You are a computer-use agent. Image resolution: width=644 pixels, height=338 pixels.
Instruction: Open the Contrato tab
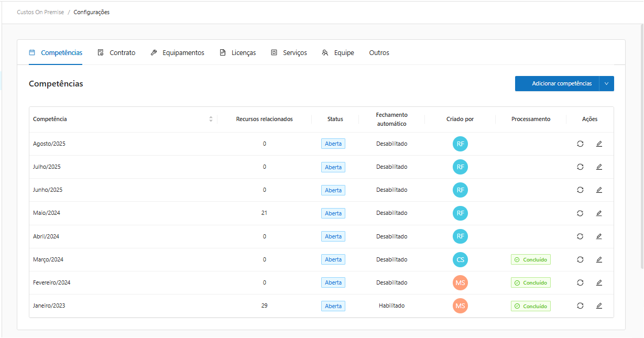117,53
